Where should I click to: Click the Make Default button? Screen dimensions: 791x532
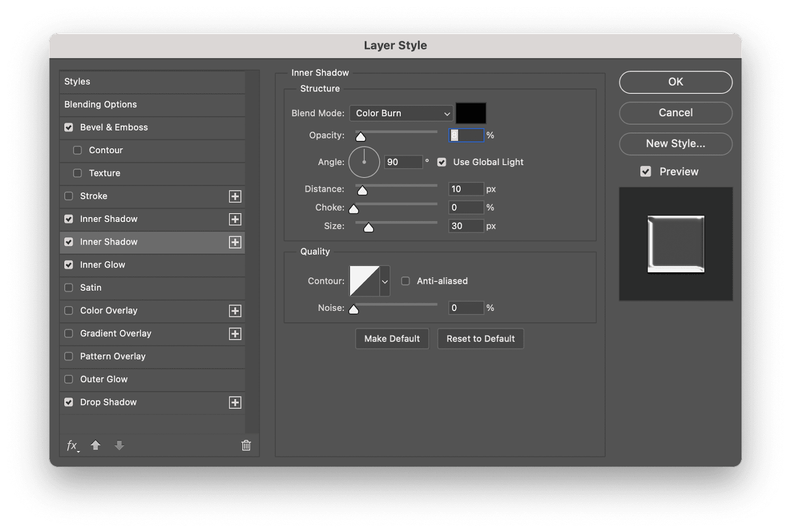pos(392,338)
